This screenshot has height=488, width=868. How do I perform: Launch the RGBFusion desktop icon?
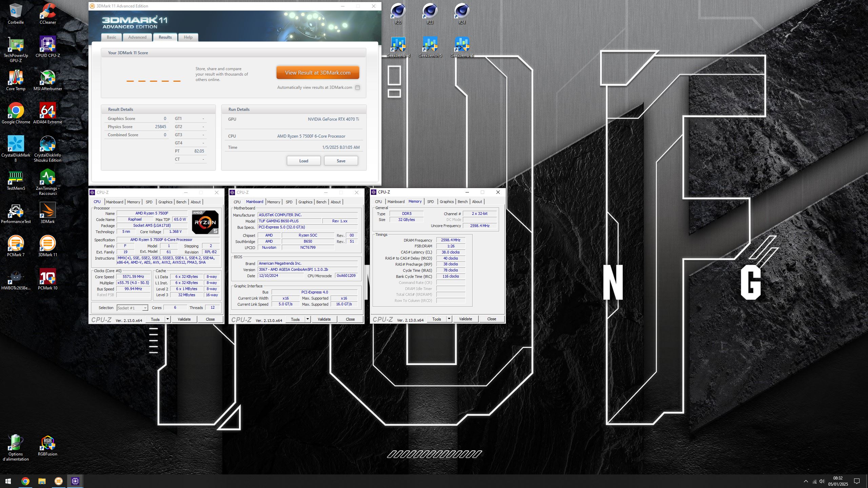tap(48, 446)
